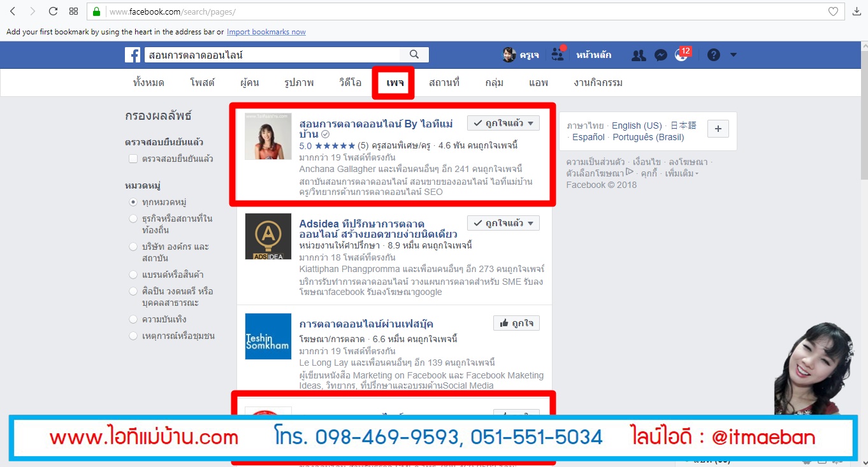Select บริษัท องค์กร และสถาบัน radio option
Screen dimensions: 868x467
[x=133, y=247]
